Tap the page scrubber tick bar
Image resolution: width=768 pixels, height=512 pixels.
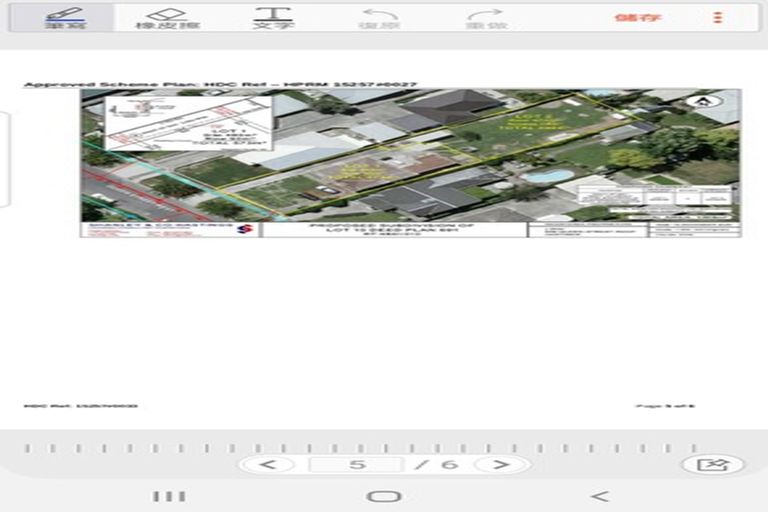click(x=384, y=448)
